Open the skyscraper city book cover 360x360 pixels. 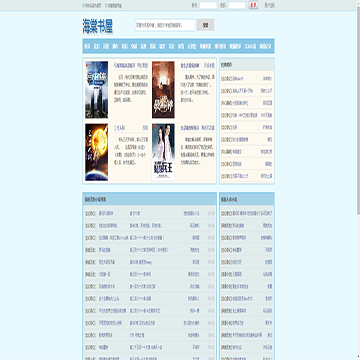pyautogui.click(x=96, y=90)
